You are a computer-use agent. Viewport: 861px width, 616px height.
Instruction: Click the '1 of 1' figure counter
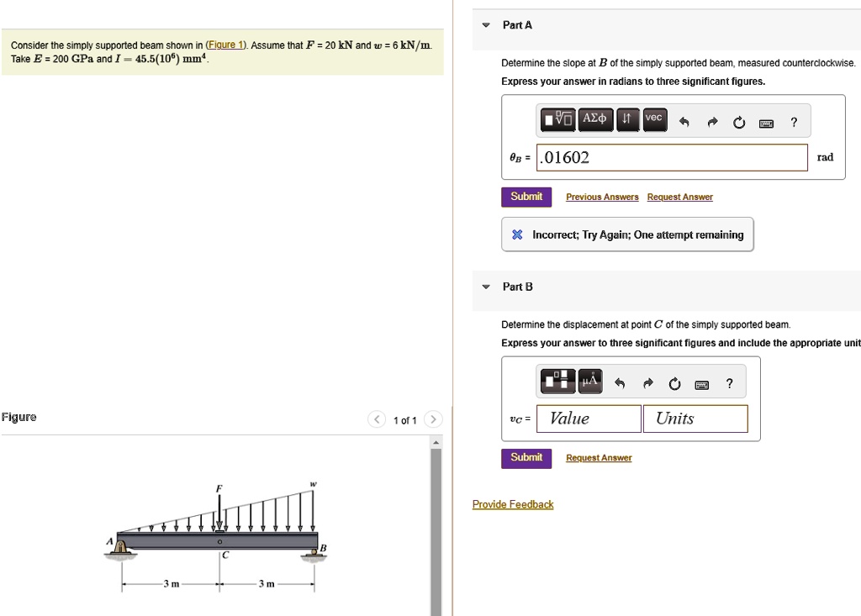(404, 420)
